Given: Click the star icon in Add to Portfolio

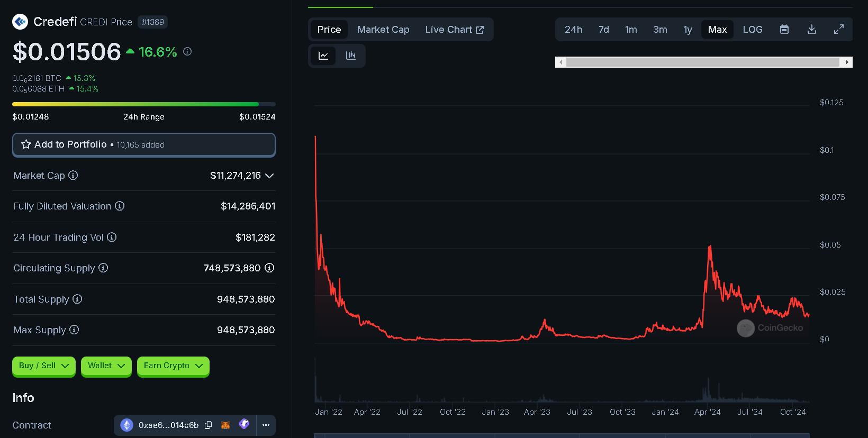Looking at the screenshot, I should click(26, 144).
